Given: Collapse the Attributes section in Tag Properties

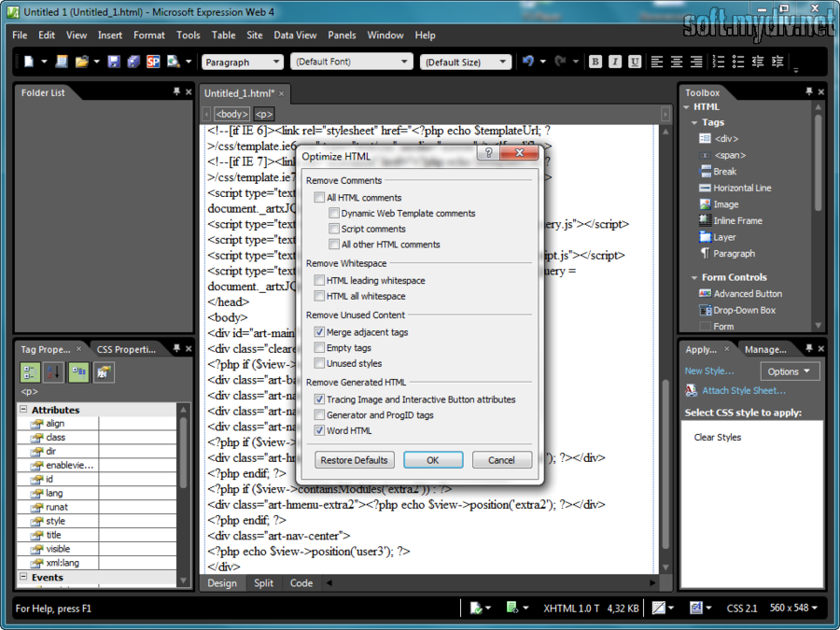Looking at the screenshot, I should click(23, 410).
